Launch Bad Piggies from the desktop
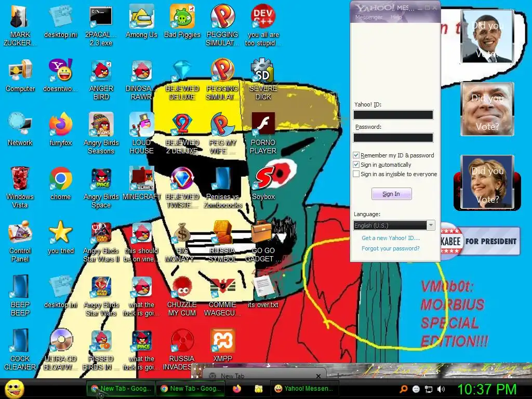Image resolution: width=532 pixels, height=399 pixels. 182,21
